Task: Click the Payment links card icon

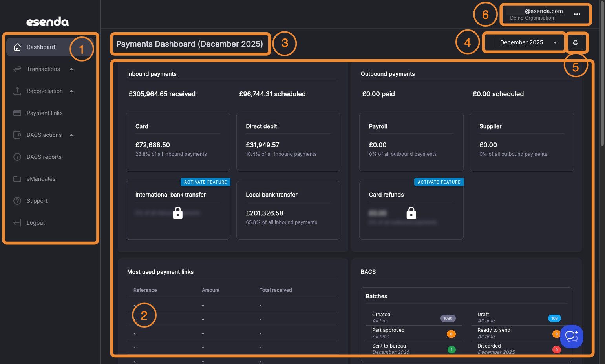Action: click(x=17, y=113)
